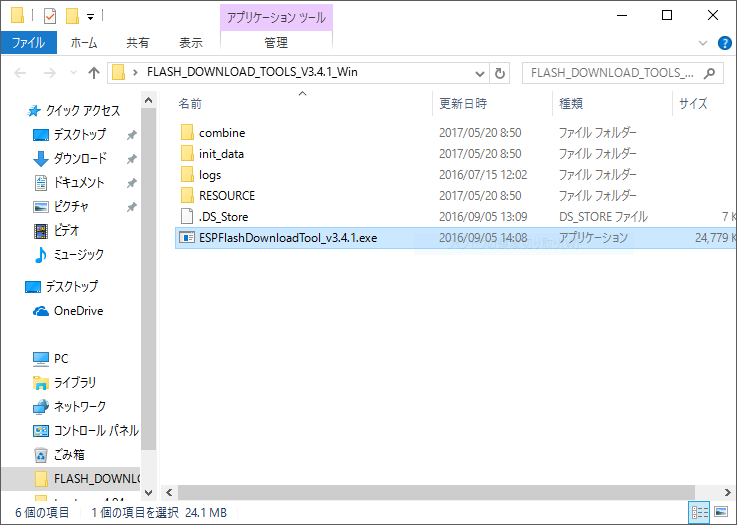Image resolution: width=737 pixels, height=525 pixels.
Task: Click the search box field
Action: pos(623,73)
